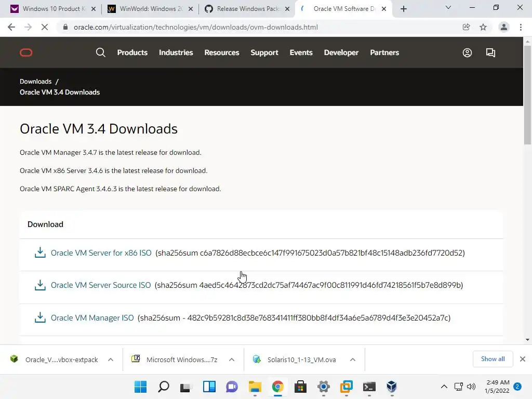Open the Events menu
This screenshot has height=399, width=532.
[301, 52]
